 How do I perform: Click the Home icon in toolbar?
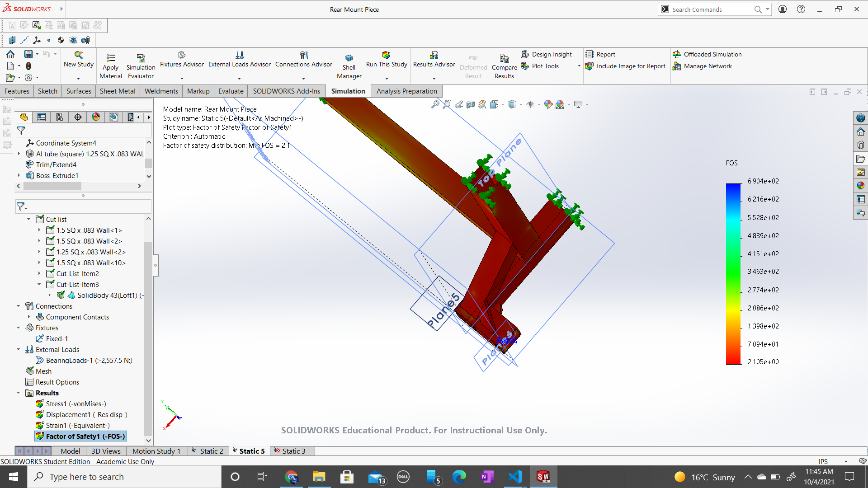10,54
